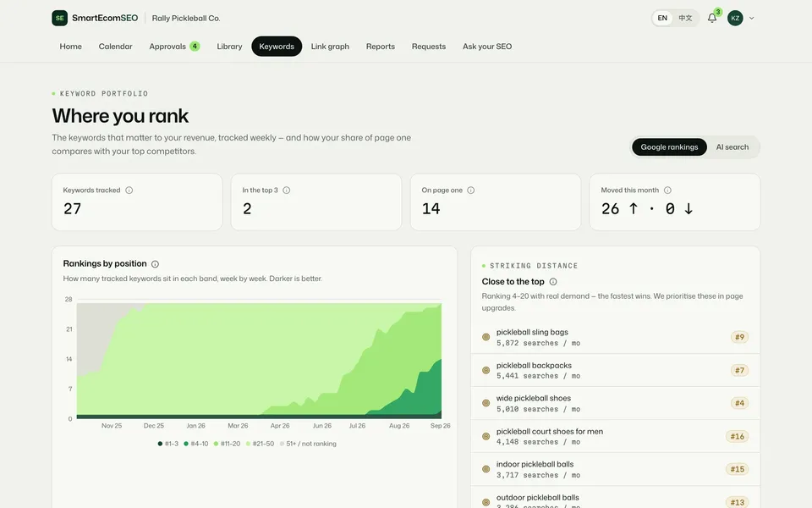Switch language to 中文
Viewport: 812px width, 508px height.
pyautogui.click(x=685, y=18)
